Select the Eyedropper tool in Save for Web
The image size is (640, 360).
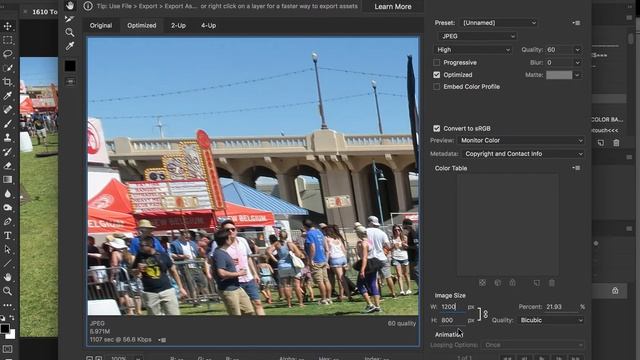[x=70, y=46]
